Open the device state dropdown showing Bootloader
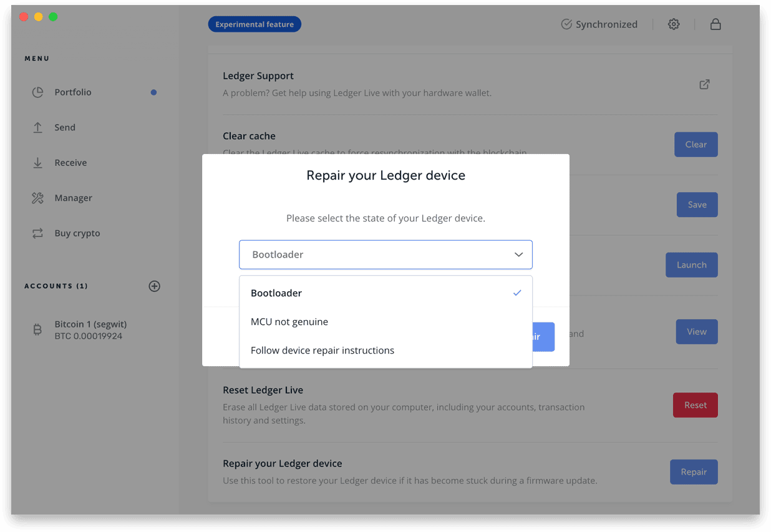771x532 pixels. click(385, 254)
